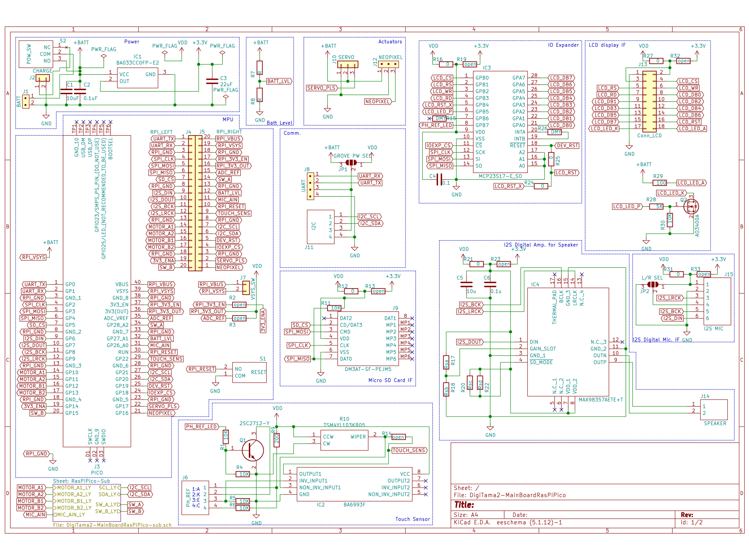The width and height of the screenshot is (749, 560).
Task: Click the BATT_LVL net label in Batt Level block
Action: (279, 81)
